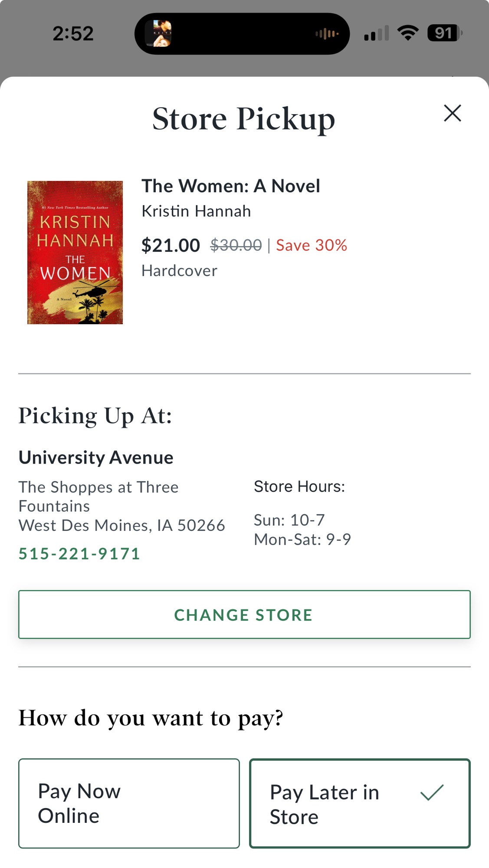The image size is (489, 868).
Task: Call store number 515-221-9171
Action: coord(79,554)
